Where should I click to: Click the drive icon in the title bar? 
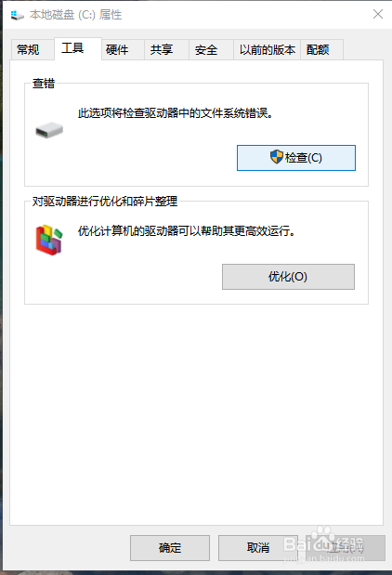[17, 15]
